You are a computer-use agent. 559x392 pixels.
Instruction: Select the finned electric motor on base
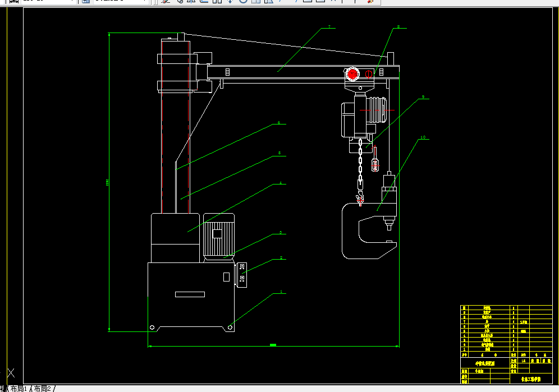218,237
